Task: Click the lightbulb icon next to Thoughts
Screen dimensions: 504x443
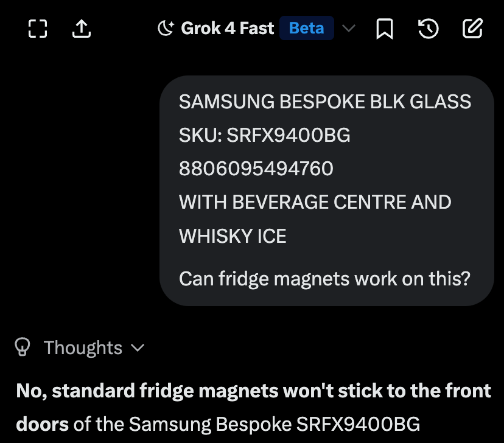Action: [23, 347]
